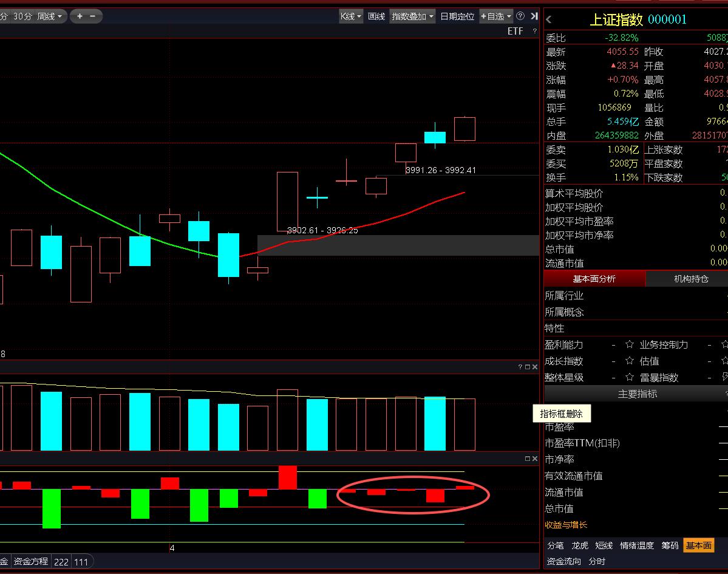728x574 pixels.
Task: Select the 筹码 tab at bottom right
Action: pos(670,545)
